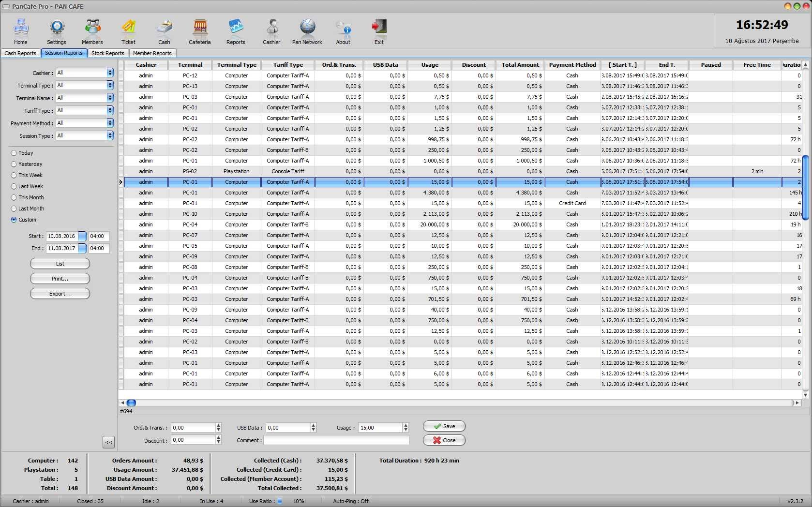Click the Credit Card payment cell

point(572,203)
